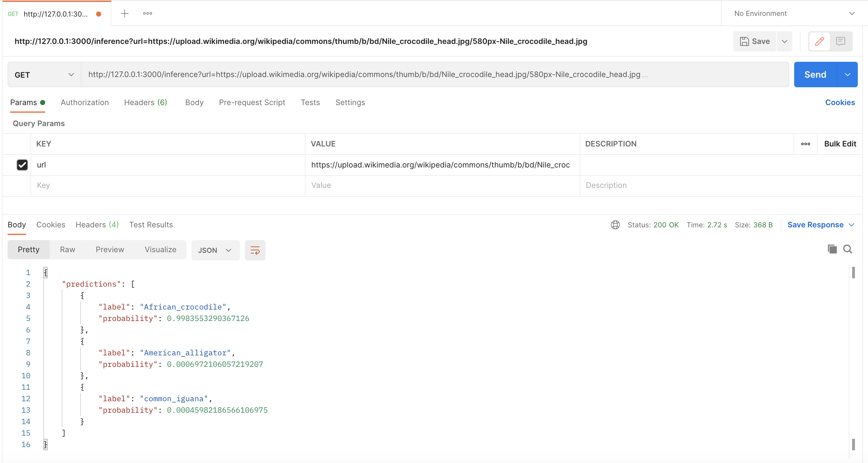Click the globe network icon near Status
Screen dimensions: 868x463
pos(615,225)
